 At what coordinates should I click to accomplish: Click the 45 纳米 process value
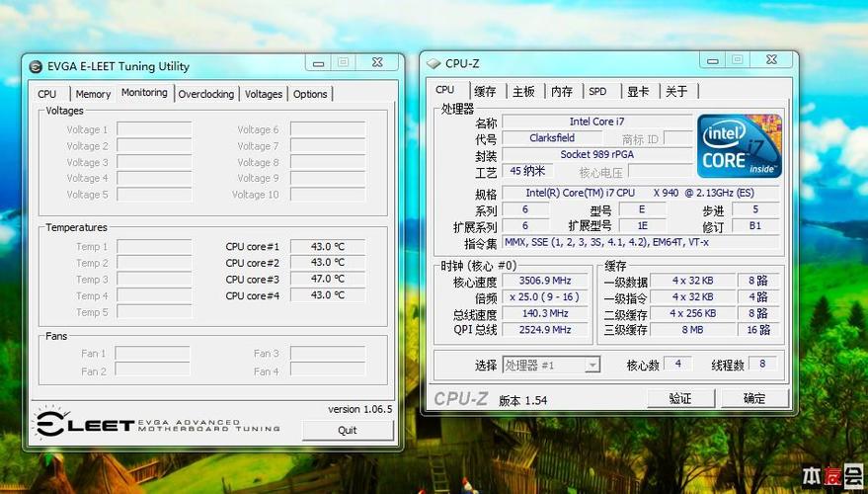click(x=527, y=171)
